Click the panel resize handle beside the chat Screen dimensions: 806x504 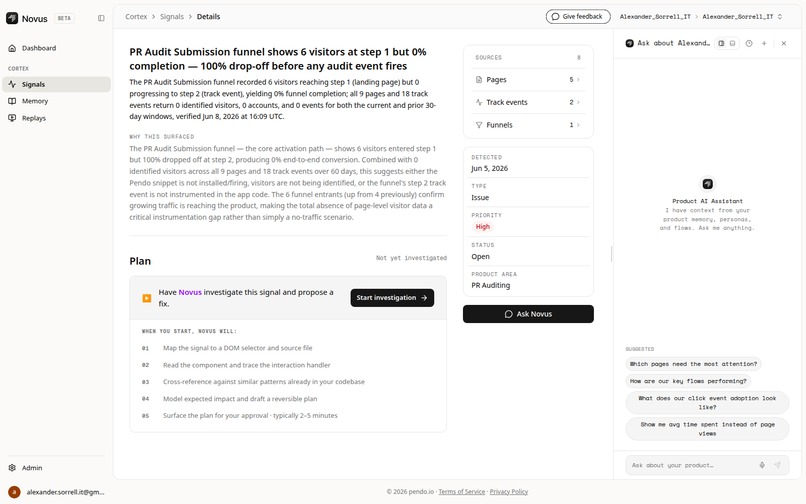611,254
